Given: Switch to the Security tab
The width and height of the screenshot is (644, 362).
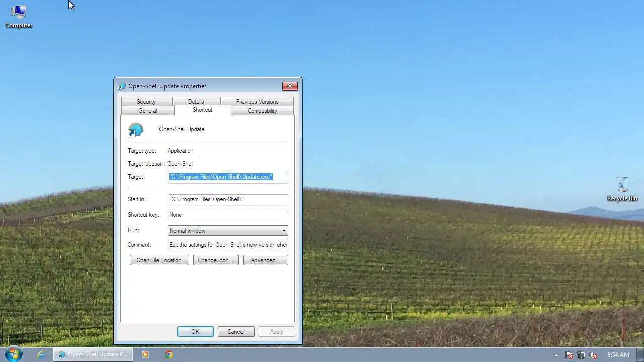Looking at the screenshot, I should (x=146, y=102).
